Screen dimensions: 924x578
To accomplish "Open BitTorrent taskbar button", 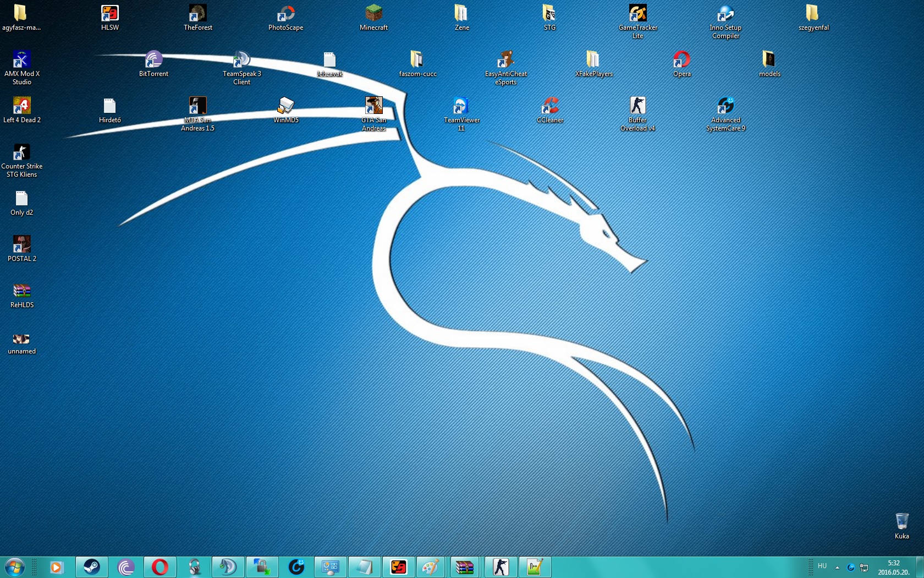I will 126,567.
